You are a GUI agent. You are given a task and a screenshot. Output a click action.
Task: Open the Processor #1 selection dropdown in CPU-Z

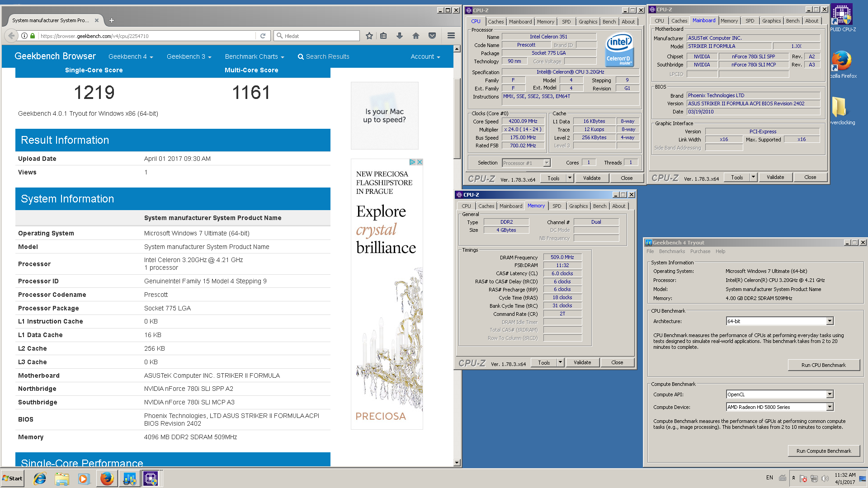click(x=547, y=163)
